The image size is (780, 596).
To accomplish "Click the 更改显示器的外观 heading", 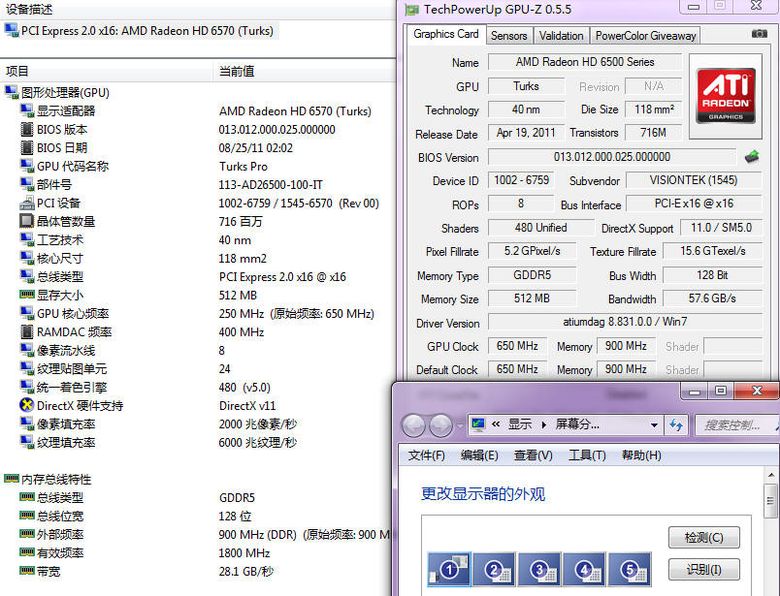I will [483, 494].
